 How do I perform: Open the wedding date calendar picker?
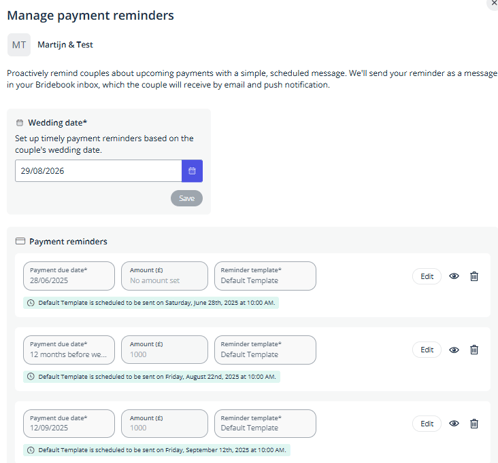[x=192, y=171]
